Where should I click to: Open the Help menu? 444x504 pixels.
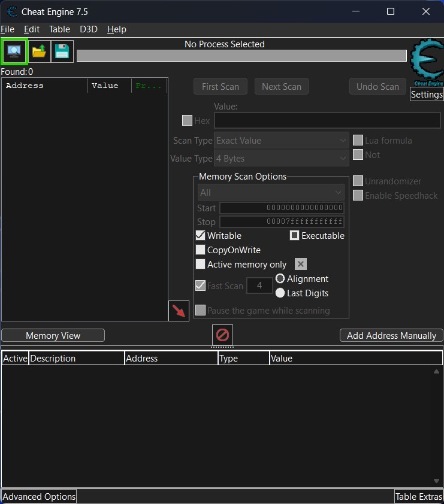(116, 29)
